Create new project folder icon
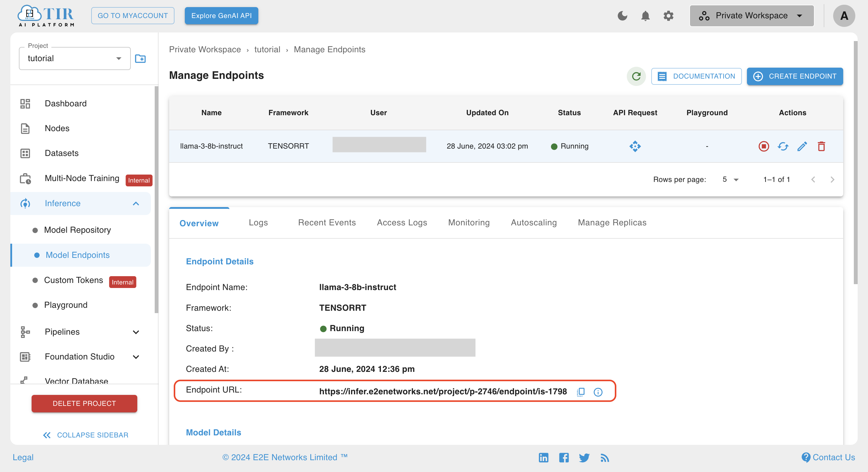868x472 pixels. pos(140,59)
